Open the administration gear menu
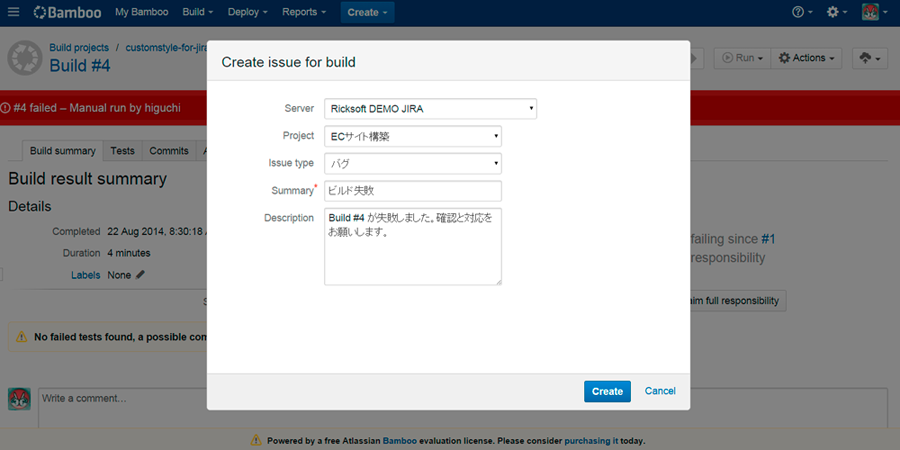 coord(836,12)
